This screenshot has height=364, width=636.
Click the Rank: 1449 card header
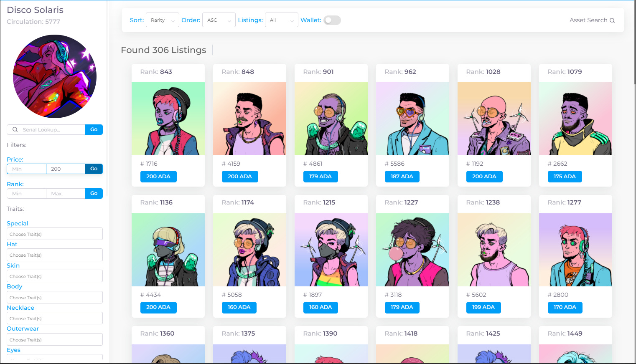(575, 335)
